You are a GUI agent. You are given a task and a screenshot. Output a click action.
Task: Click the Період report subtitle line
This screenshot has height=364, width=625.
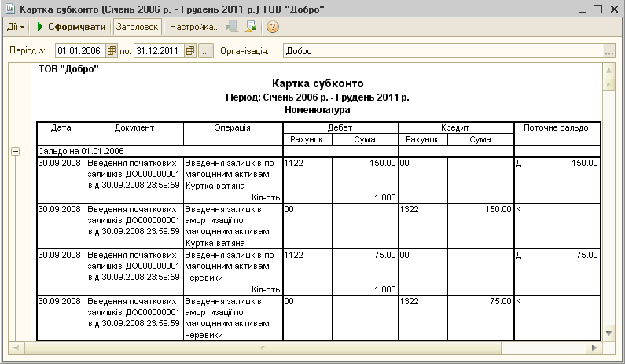318,97
